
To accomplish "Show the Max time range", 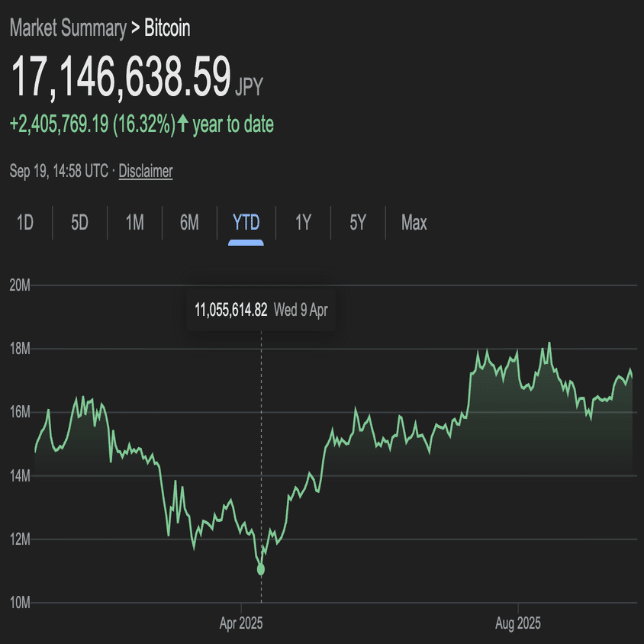I will [x=414, y=223].
